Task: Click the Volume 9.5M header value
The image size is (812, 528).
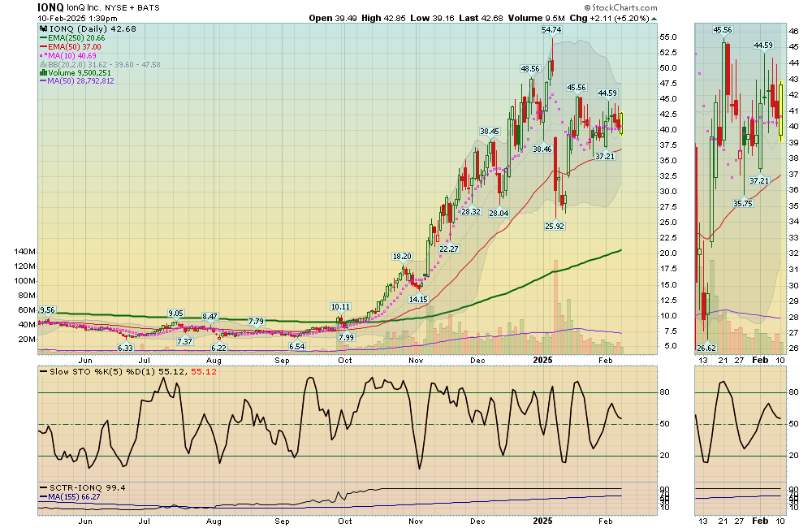Action: (x=536, y=18)
